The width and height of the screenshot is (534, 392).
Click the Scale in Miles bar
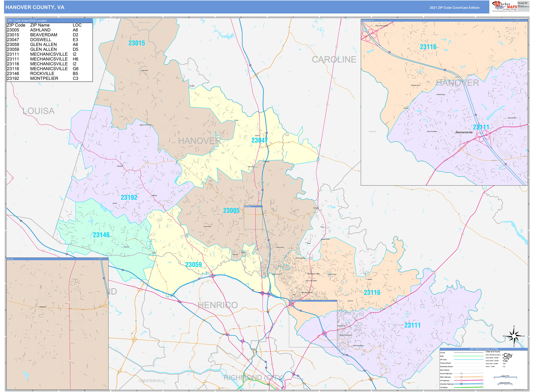click(505, 377)
